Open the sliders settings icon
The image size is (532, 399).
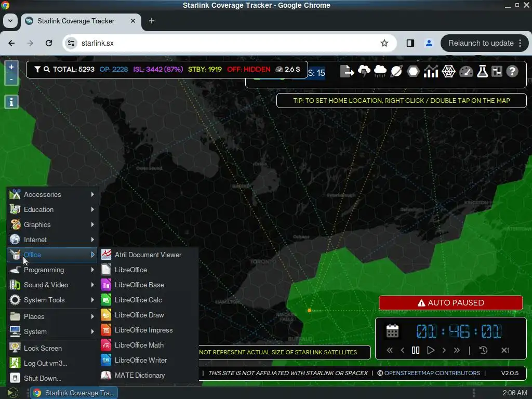tap(497, 72)
